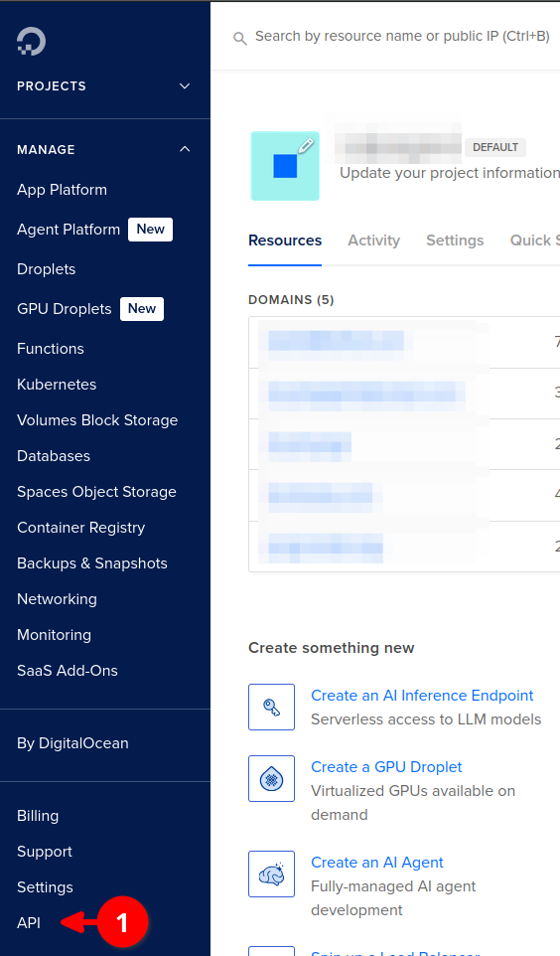
Task: Open Databases in sidebar
Action: pos(53,456)
